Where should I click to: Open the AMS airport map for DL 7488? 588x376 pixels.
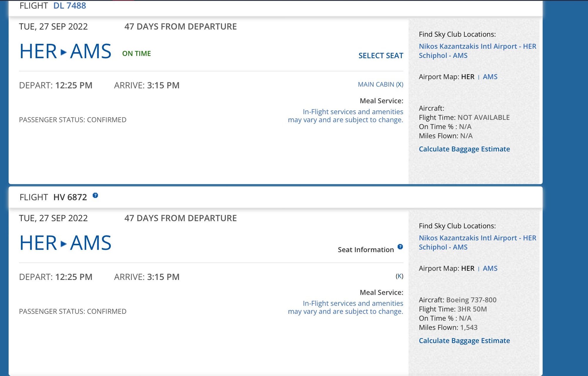tap(490, 77)
